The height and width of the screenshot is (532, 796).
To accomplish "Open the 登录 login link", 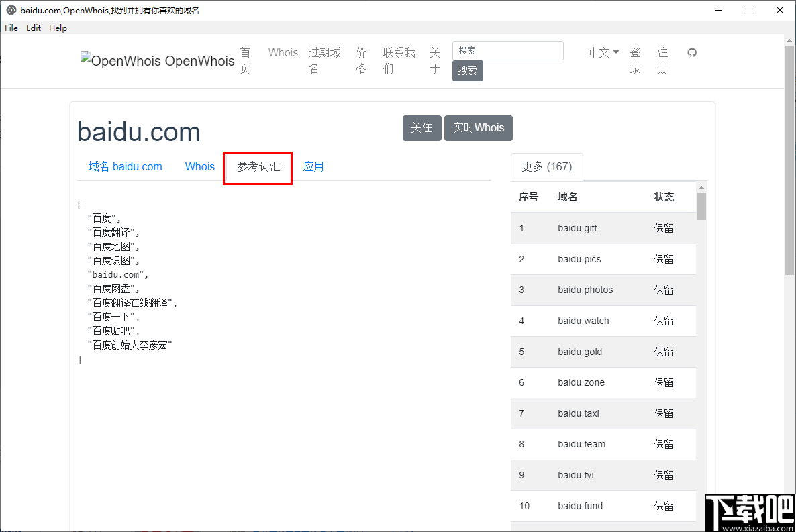I will pyautogui.click(x=635, y=60).
